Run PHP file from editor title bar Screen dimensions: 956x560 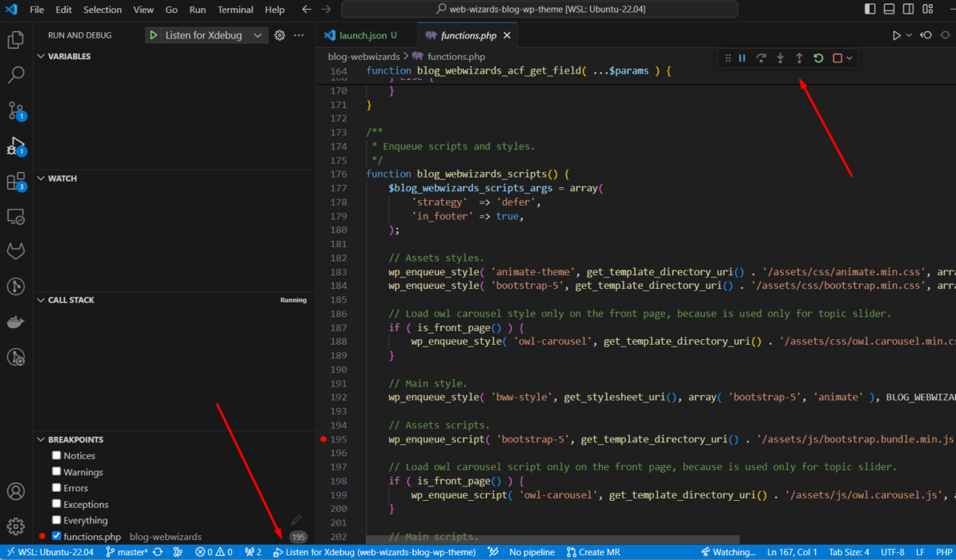pyautogui.click(x=896, y=35)
